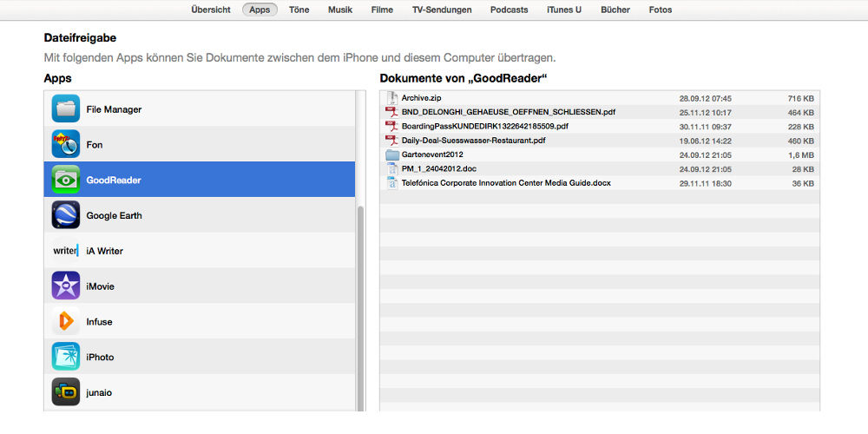Select junaio in the apps list
Image resolution: width=868 pixels, height=434 pixels.
[200, 392]
